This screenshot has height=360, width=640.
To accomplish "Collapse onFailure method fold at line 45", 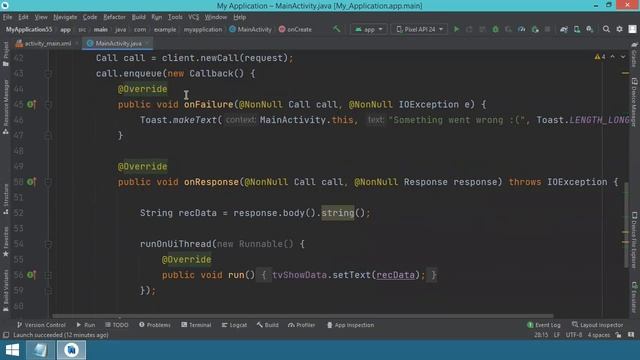I will 48,104.
